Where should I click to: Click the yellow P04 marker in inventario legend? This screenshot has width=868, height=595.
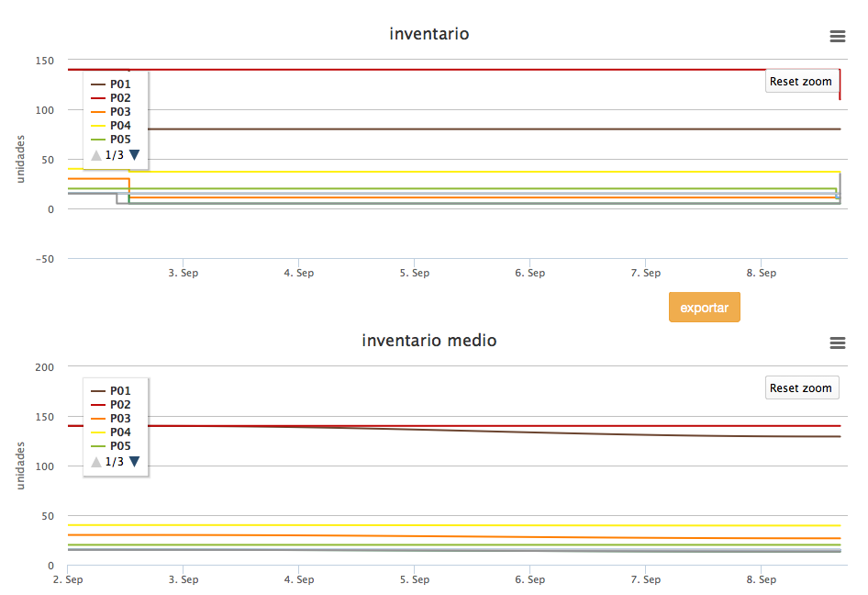(98, 125)
